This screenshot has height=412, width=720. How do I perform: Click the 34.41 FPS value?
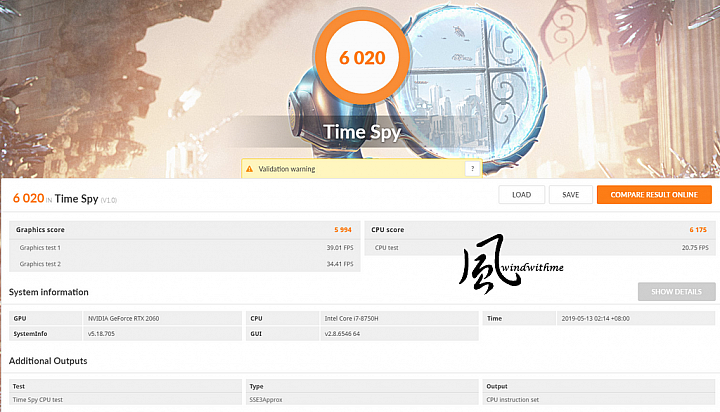pyautogui.click(x=340, y=264)
